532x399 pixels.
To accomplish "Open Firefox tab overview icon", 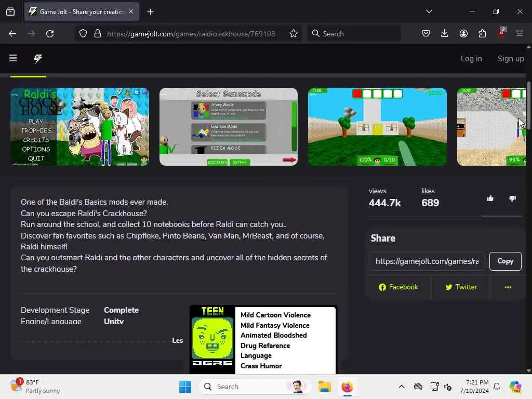I will 10,12.
